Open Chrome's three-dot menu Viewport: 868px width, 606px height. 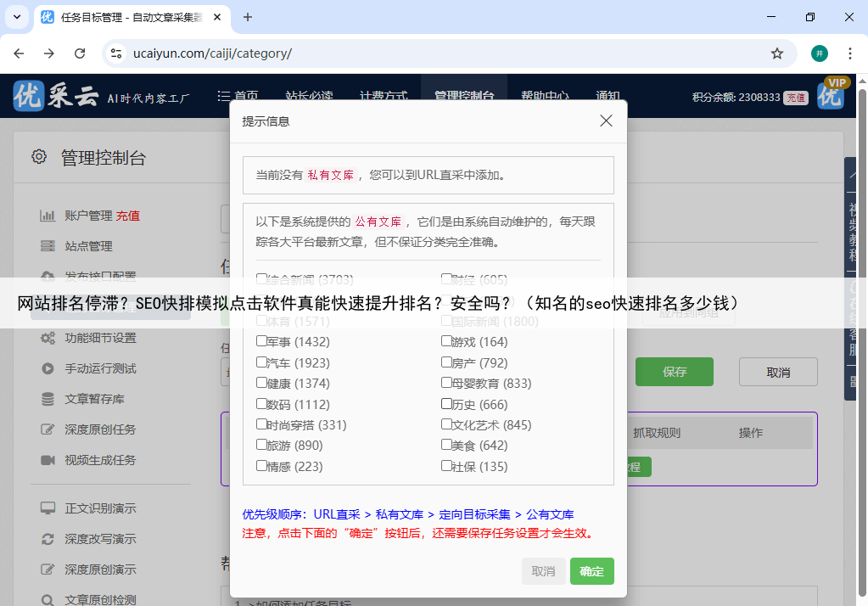849,53
